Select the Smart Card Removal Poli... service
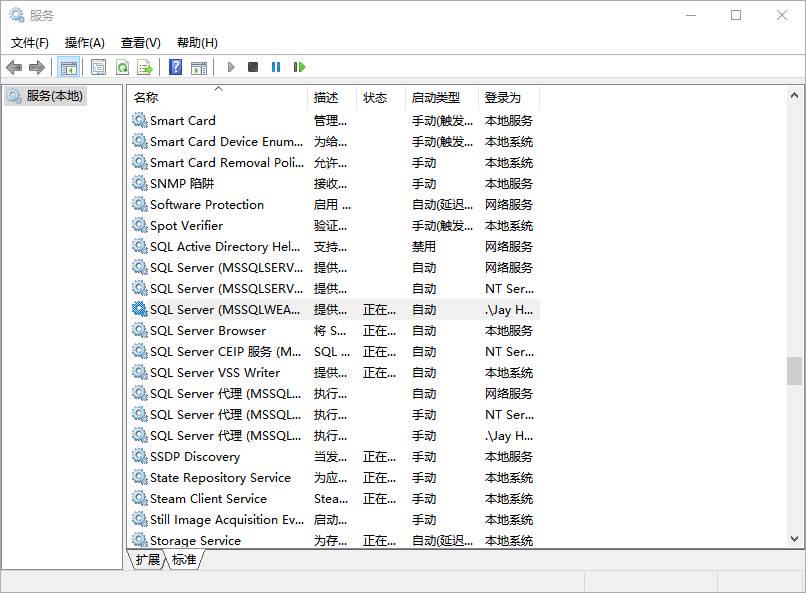 227,162
